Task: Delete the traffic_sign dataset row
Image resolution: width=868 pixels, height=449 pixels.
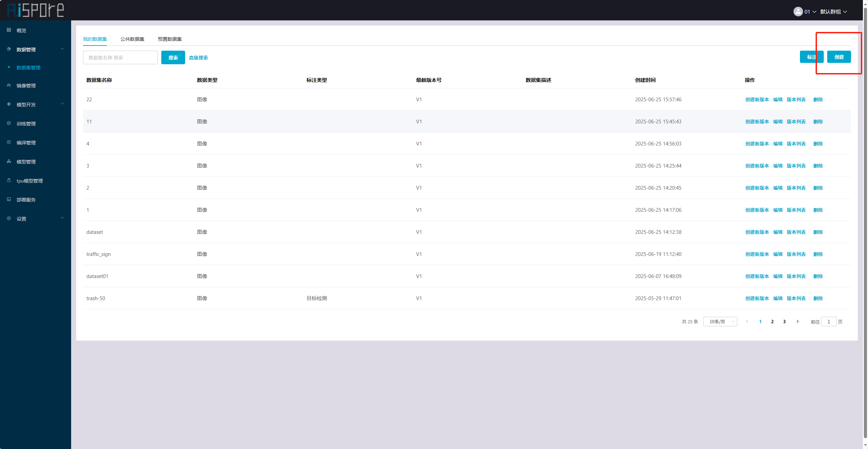Action: (x=818, y=254)
